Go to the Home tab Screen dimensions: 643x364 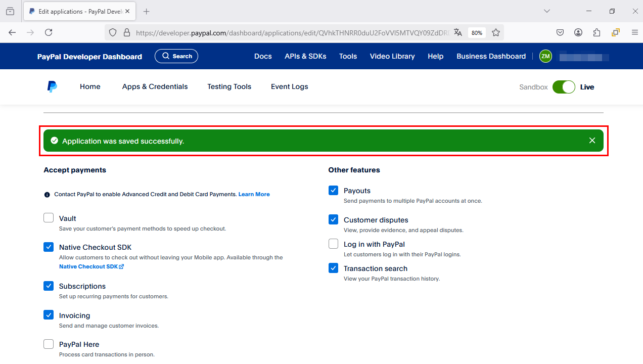pyautogui.click(x=90, y=86)
